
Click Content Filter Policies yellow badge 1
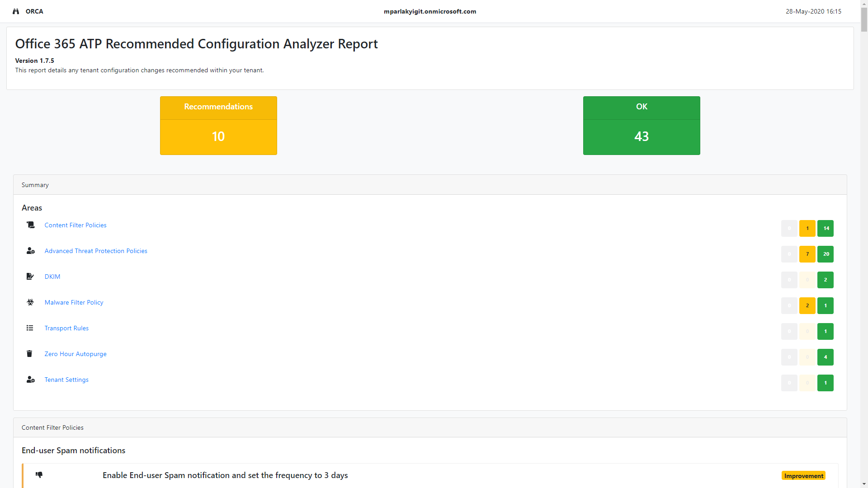(x=807, y=228)
